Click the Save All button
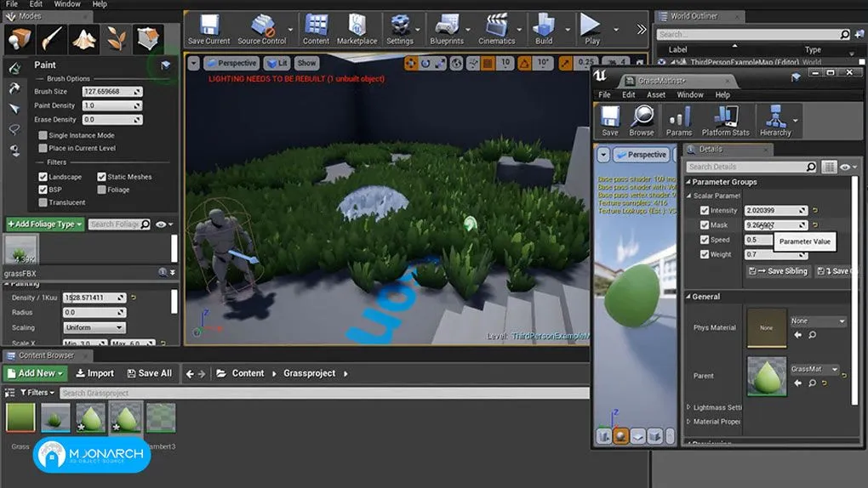This screenshot has height=488, width=868. click(149, 373)
